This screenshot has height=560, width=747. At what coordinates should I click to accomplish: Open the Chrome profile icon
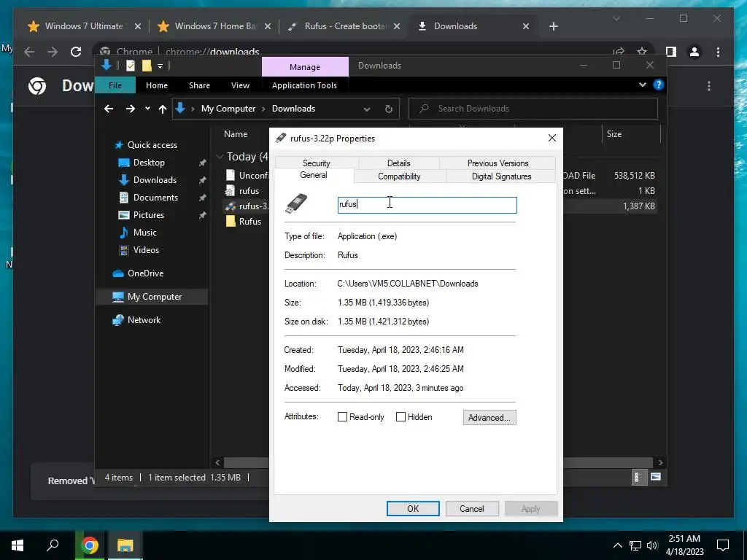694,52
